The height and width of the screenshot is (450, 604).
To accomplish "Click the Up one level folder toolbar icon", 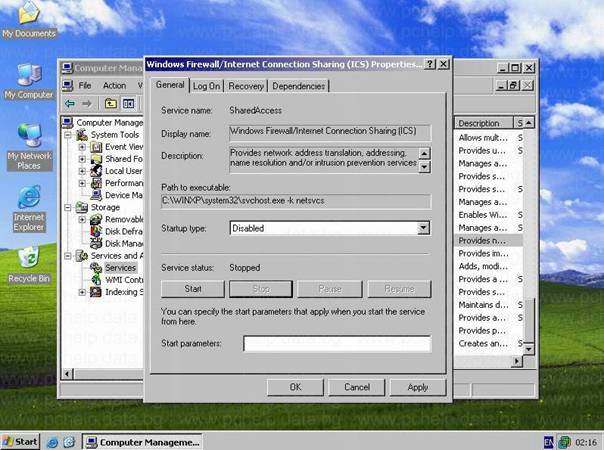I will point(110,103).
